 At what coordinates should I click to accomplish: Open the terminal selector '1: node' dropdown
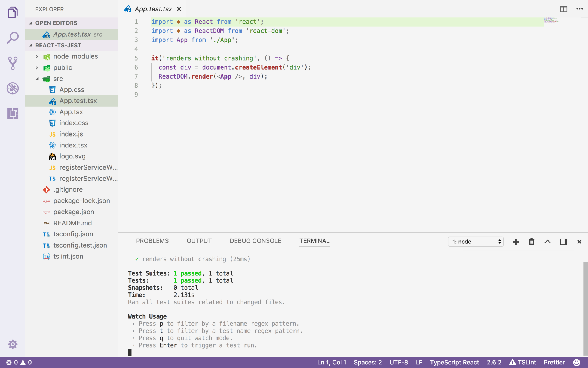476,242
